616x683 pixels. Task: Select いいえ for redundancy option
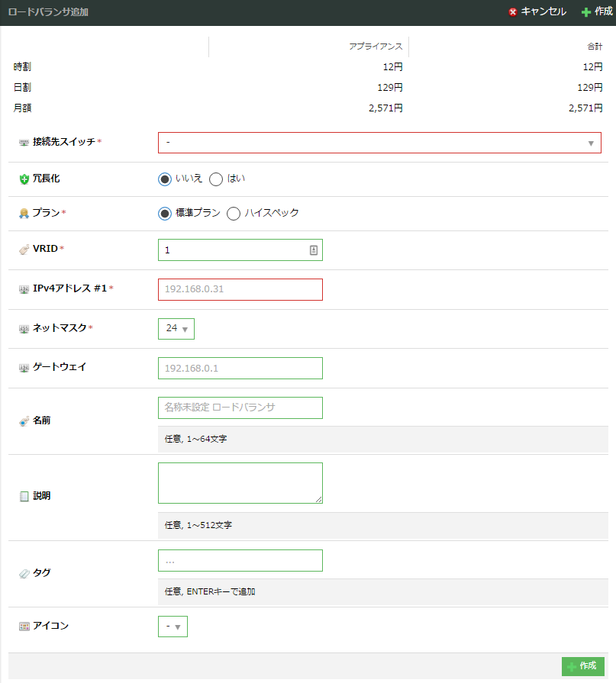165,179
